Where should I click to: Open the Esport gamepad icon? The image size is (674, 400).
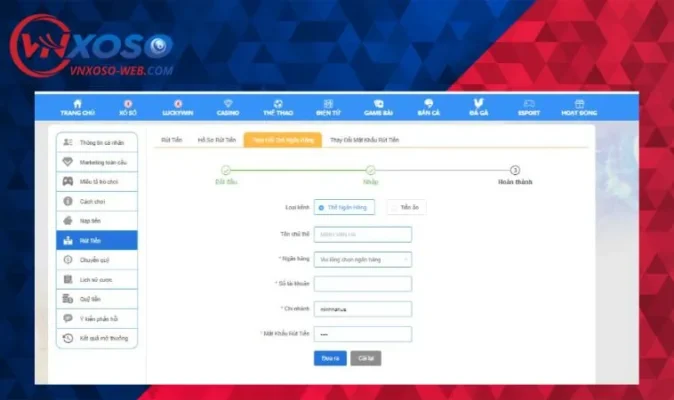pyautogui.click(x=529, y=104)
